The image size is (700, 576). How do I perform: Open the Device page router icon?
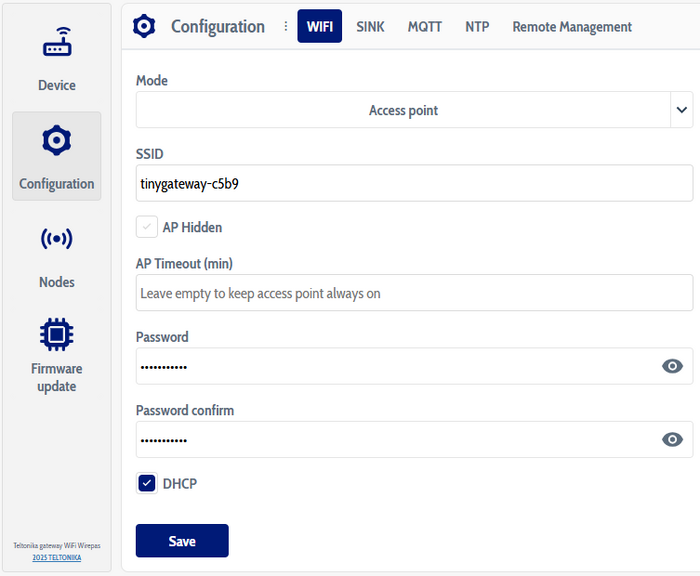pyautogui.click(x=56, y=46)
